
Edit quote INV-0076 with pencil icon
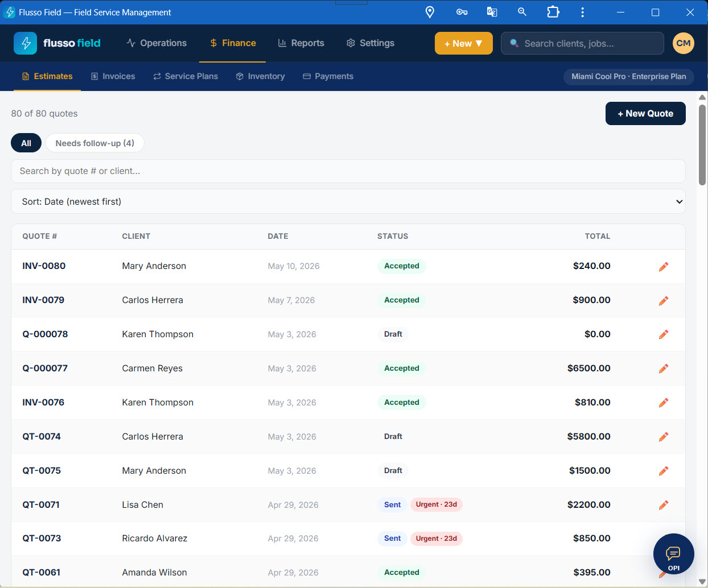pos(664,403)
